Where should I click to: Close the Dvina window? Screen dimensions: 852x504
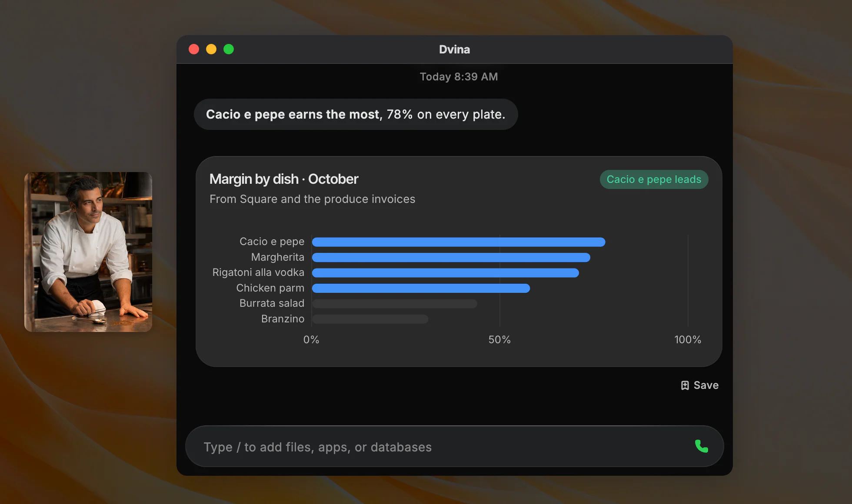pyautogui.click(x=194, y=49)
